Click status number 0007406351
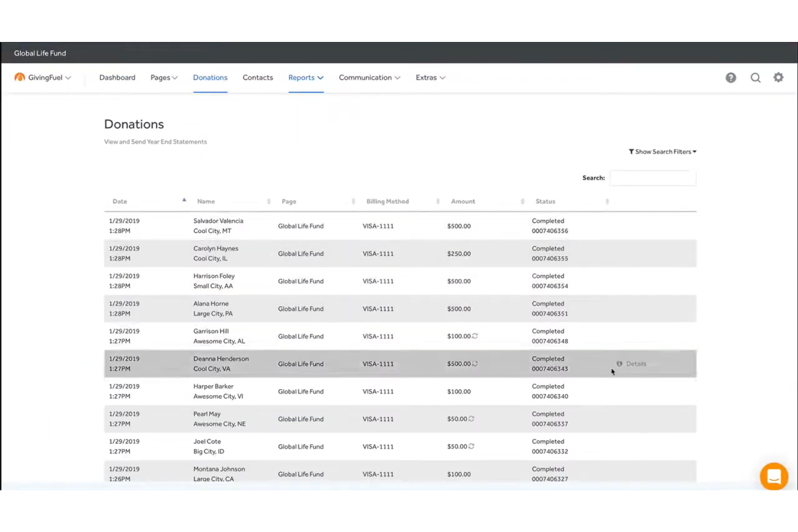 tap(550, 314)
